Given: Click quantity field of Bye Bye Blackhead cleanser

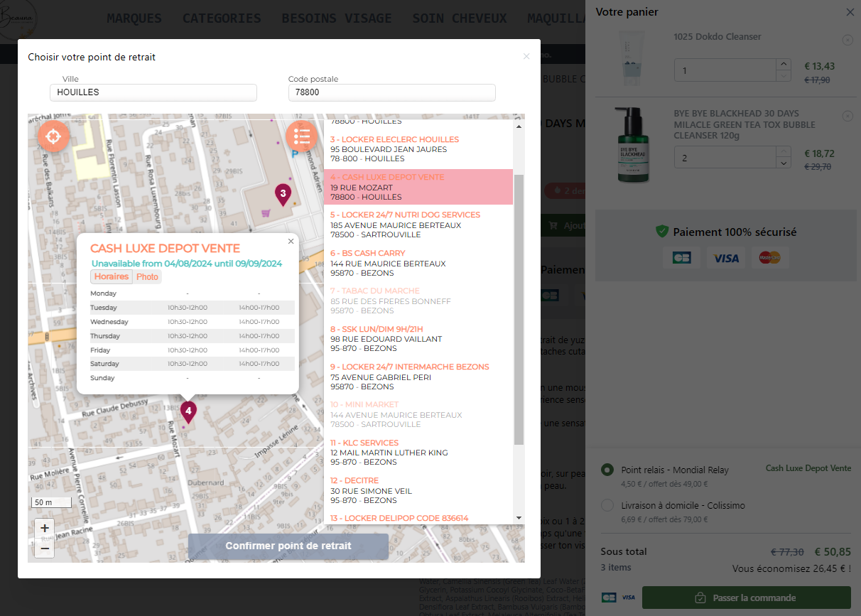Looking at the screenshot, I should 725,158.
